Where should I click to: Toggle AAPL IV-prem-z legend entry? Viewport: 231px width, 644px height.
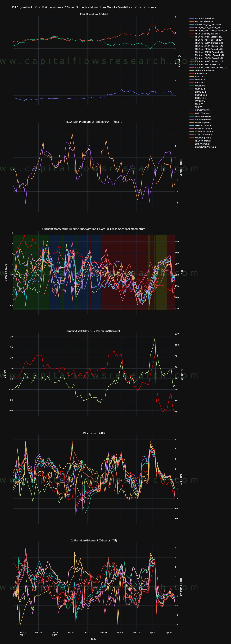(200, 113)
